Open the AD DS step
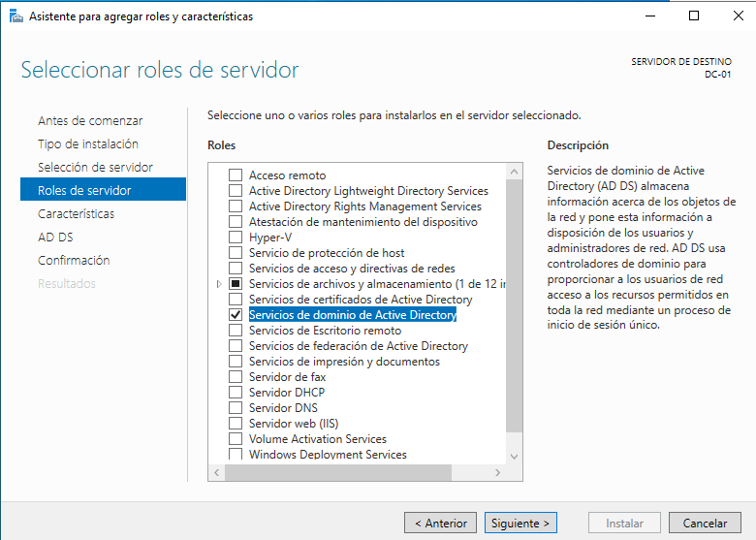The image size is (756, 540). (55, 238)
